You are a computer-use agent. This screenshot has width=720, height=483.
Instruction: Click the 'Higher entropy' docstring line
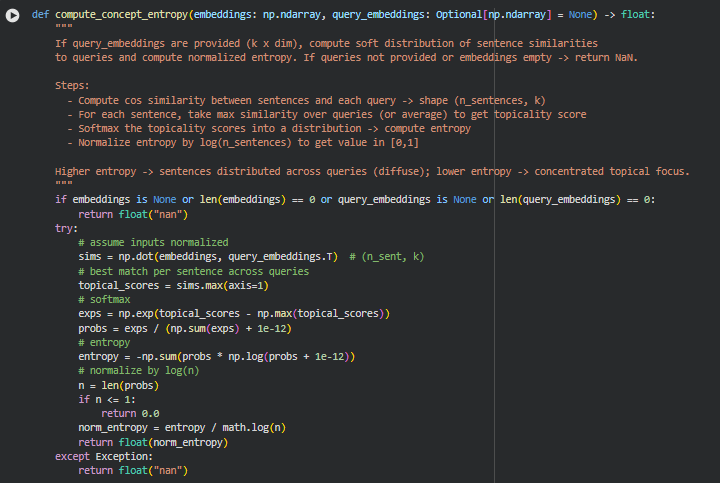[370, 172]
